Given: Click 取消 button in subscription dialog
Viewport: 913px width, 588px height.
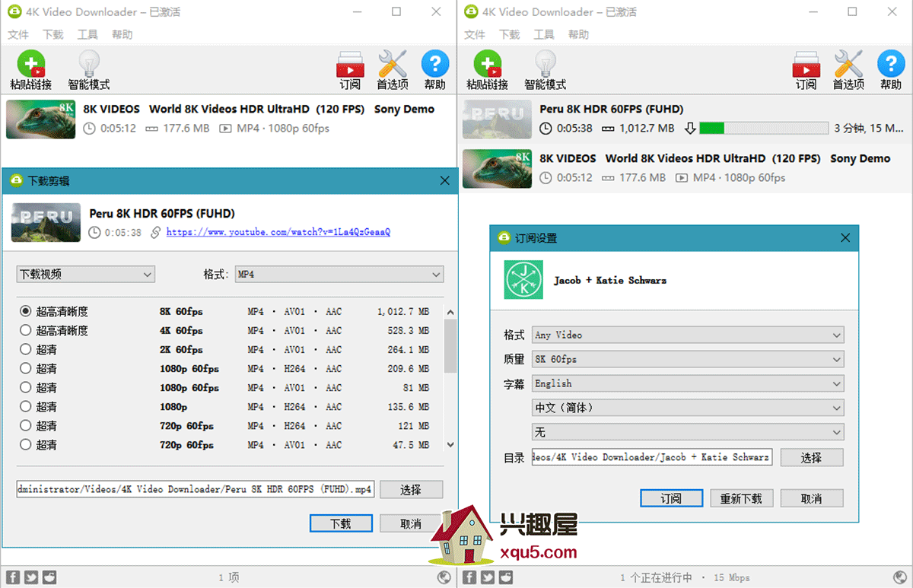Looking at the screenshot, I should 812,498.
